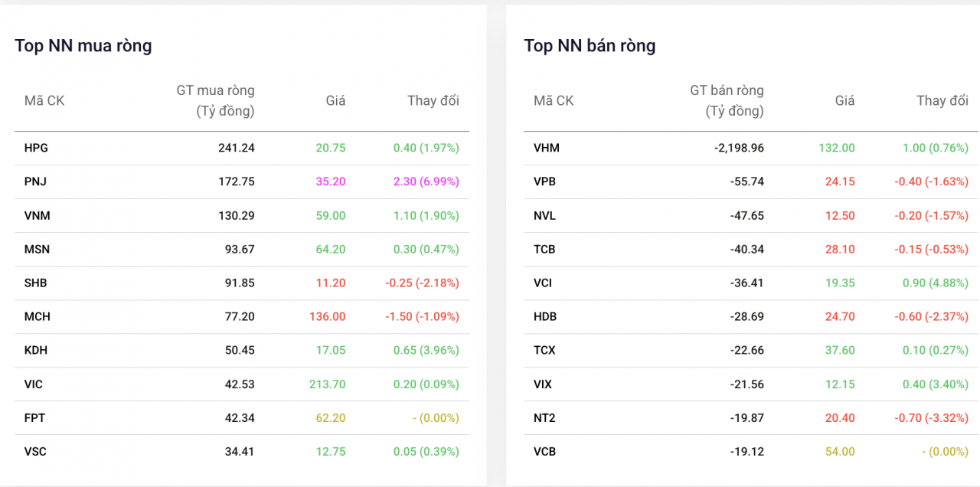Select the VCB ticker row
This screenshot has height=487, width=980.
click(751, 451)
